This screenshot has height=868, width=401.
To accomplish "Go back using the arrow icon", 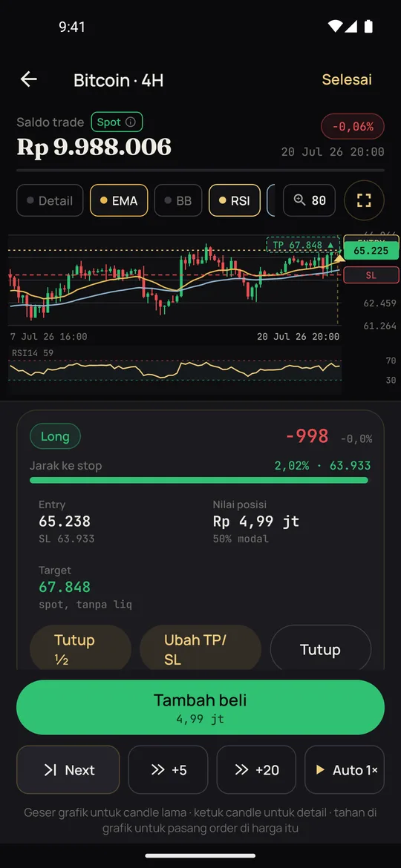I will click(x=29, y=79).
